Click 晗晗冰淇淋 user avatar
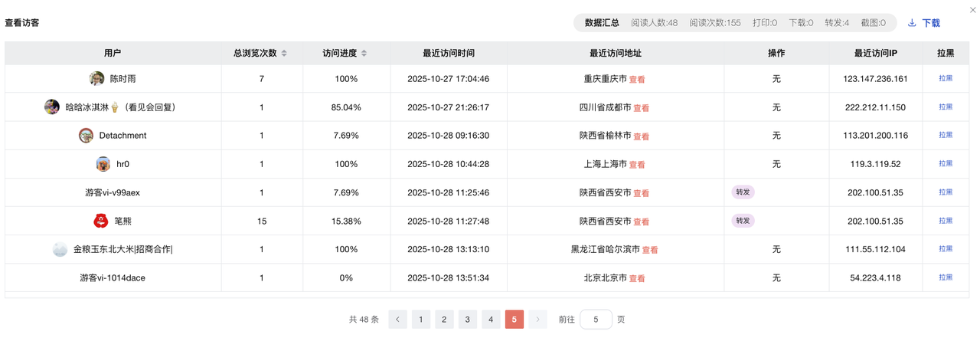Image resolution: width=980 pixels, height=338 pixels. point(52,107)
